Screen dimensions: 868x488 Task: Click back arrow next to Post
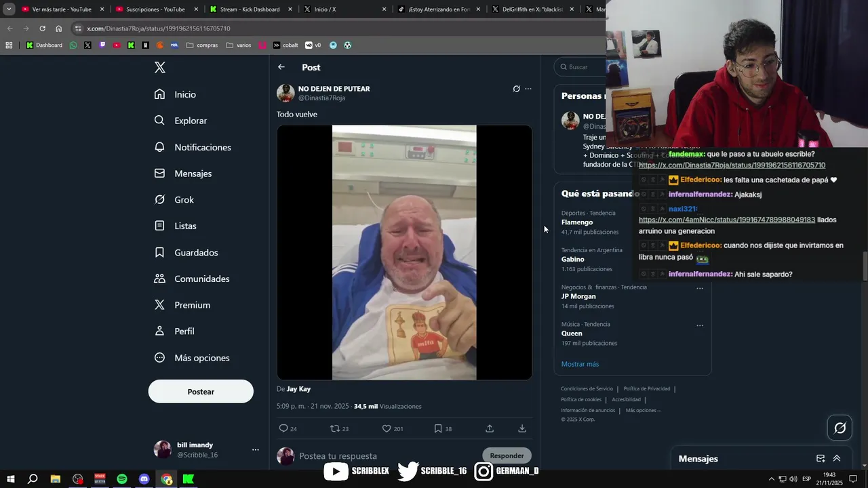pyautogui.click(x=281, y=67)
